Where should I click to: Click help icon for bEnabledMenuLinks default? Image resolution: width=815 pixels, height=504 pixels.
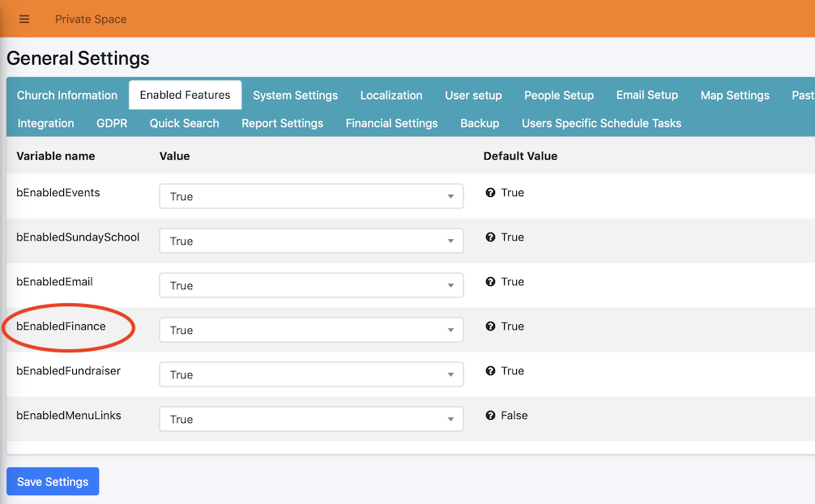[490, 416]
